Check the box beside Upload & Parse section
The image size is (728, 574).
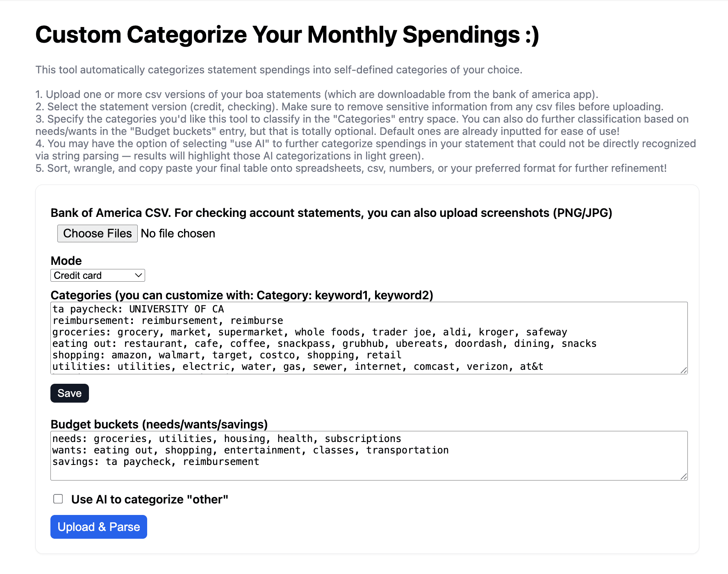tap(57, 499)
